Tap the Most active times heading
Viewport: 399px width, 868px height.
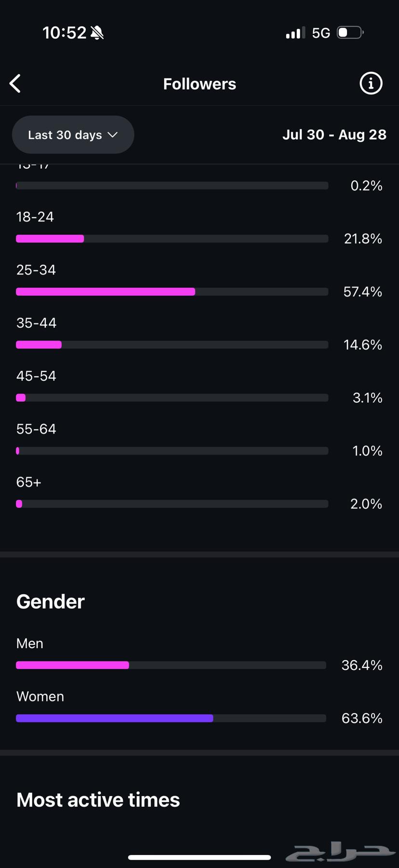98,800
